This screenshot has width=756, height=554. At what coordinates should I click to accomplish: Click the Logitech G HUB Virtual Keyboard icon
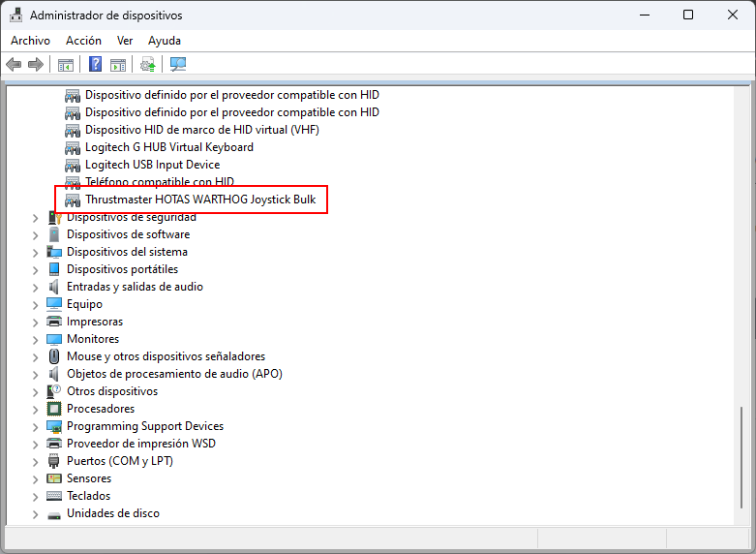[73, 147]
